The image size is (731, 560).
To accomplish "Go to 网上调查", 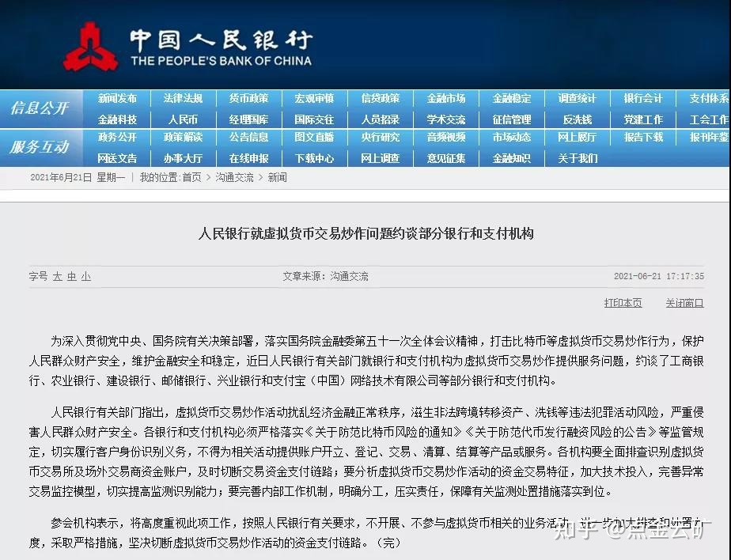I will tap(380, 158).
